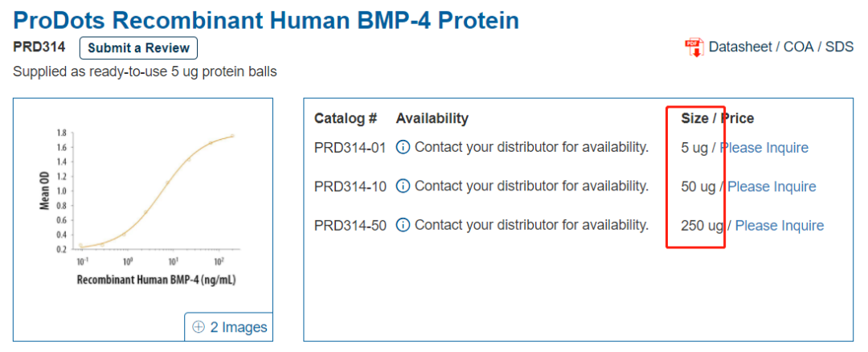
Task: Click Please Inquire for the 50 ug size
Action: (x=772, y=186)
